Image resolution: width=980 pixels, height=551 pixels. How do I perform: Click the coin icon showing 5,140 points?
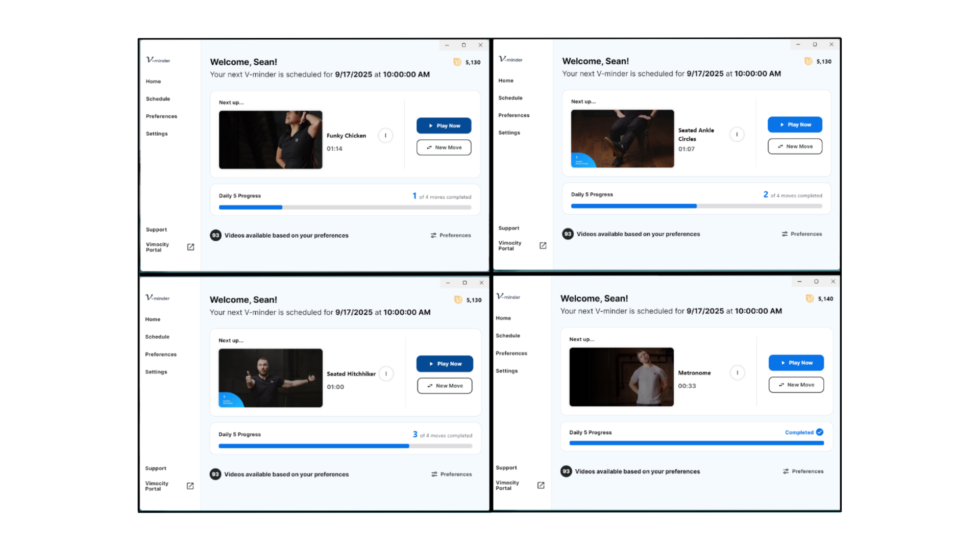coord(810,298)
